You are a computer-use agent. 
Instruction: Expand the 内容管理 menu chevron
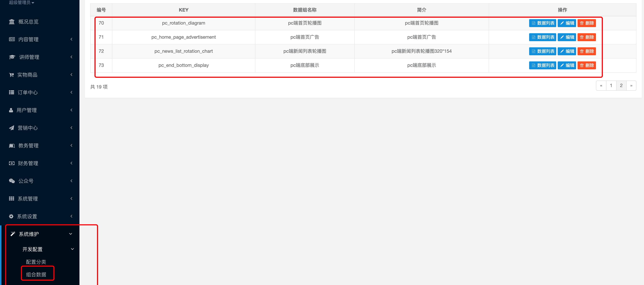click(x=72, y=39)
